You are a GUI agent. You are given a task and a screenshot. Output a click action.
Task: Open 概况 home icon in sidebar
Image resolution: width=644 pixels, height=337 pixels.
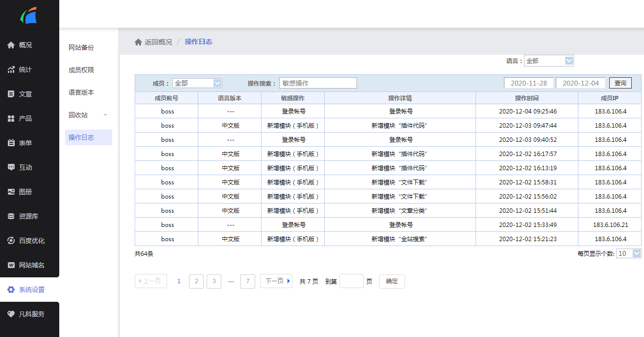click(x=11, y=45)
